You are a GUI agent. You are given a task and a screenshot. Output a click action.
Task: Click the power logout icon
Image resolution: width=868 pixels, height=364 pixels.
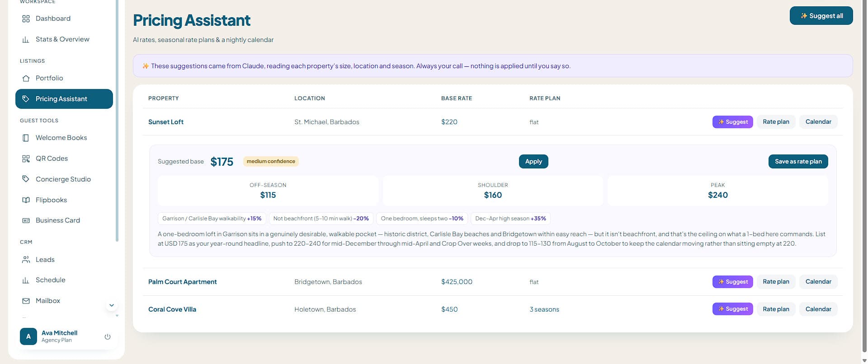(108, 336)
